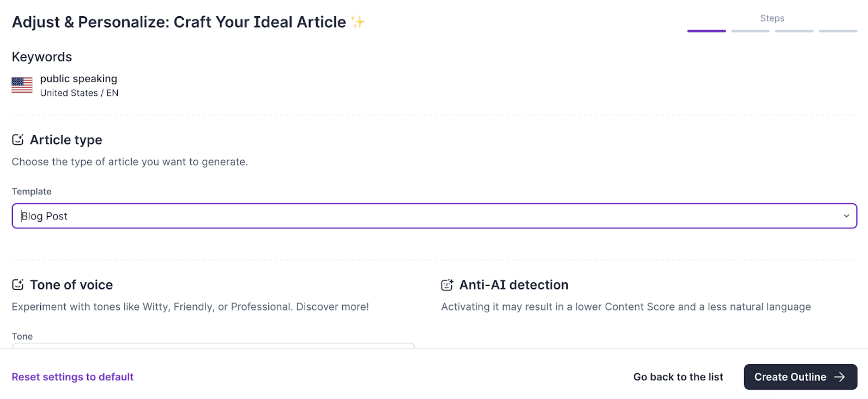The height and width of the screenshot is (399, 868).
Task: Select the second step indicator bar
Action: tap(750, 31)
